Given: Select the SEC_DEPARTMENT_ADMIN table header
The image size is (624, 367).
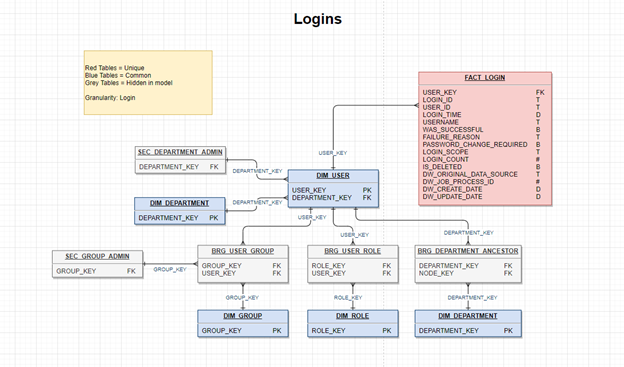Looking at the screenshot, I should 180,152.
